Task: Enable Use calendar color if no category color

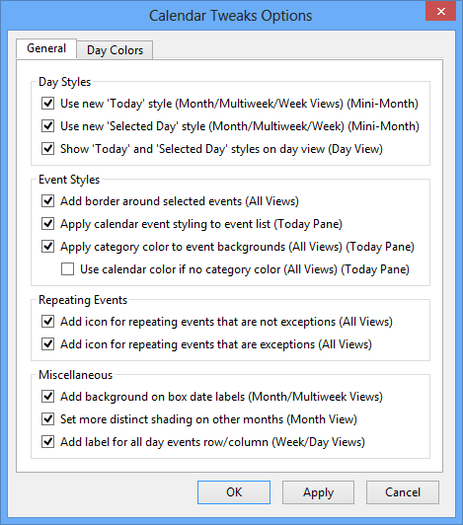Action: pos(68,269)
